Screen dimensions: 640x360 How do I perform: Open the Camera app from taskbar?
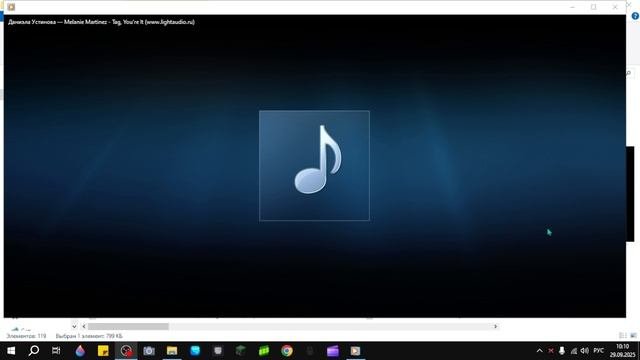(x=149, y=351)
